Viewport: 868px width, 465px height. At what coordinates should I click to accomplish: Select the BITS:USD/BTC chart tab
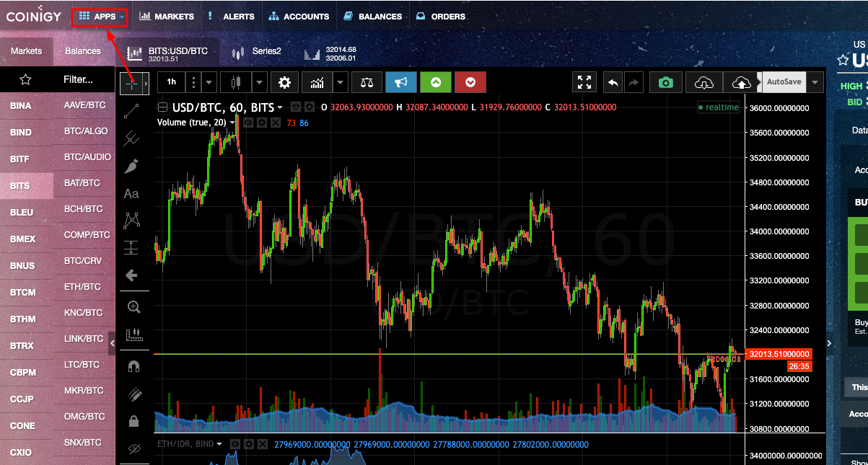point(167,53)
